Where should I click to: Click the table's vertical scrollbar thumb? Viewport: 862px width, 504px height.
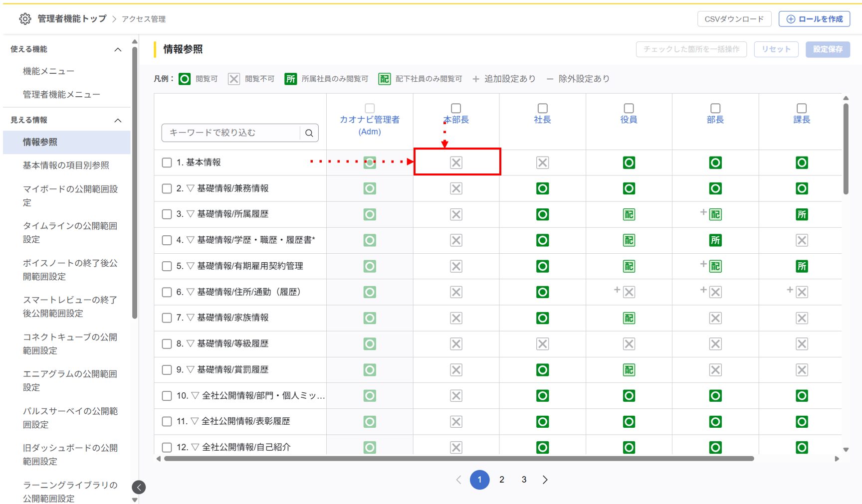[846, 149]
